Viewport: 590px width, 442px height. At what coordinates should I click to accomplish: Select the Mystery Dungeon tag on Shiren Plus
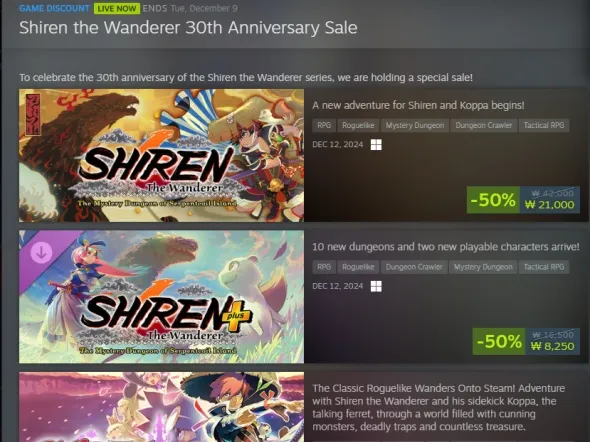click(x=483, y=267)
